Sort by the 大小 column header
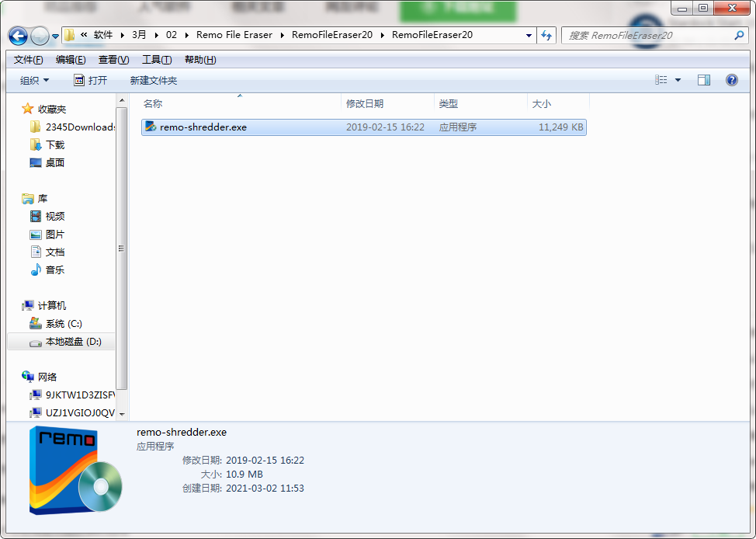This screenshot has width=756, height=539. pyautogui.click(x=558, y=103)
